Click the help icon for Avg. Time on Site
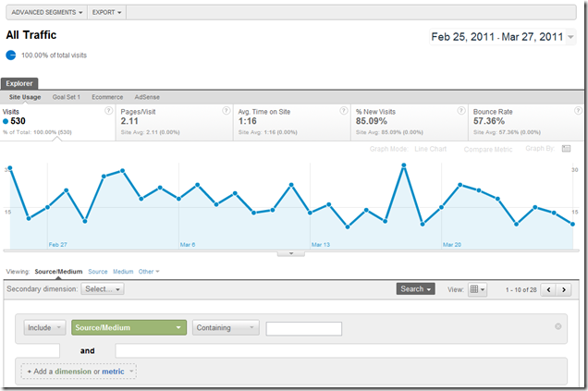Viewport: 588px width, 391px height. click(344, 111)
